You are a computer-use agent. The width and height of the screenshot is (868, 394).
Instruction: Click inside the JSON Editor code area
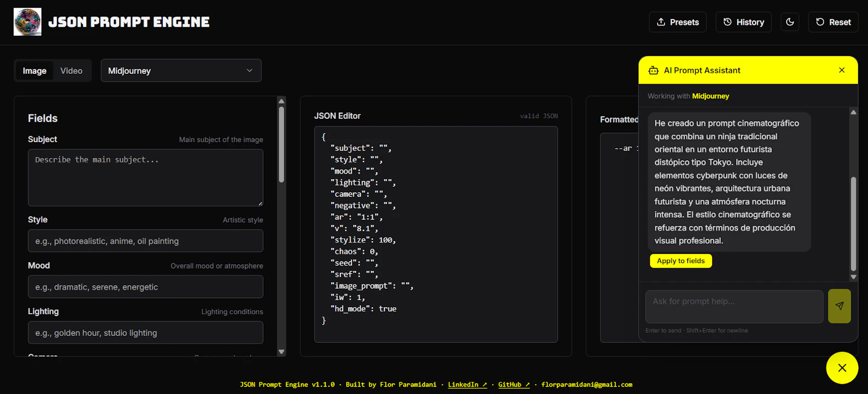click(x=436, y=234)
